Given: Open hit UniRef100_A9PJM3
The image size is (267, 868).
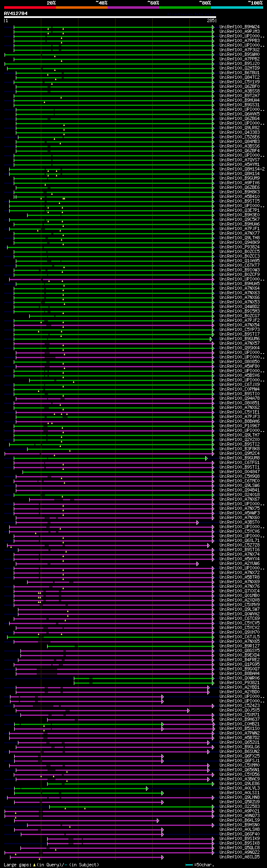Looking at the screenshot, I should coord(239,31).
